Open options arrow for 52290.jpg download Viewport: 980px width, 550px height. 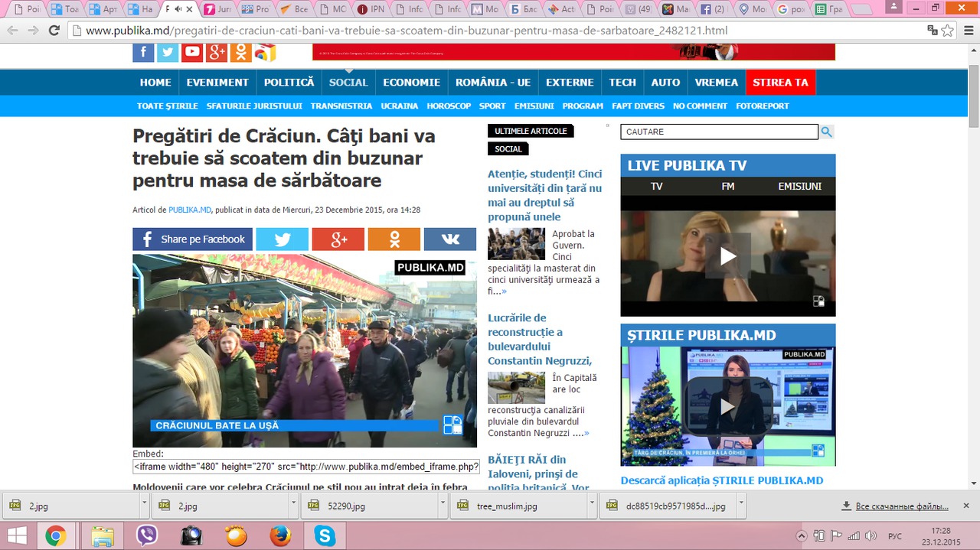(443, 506)
